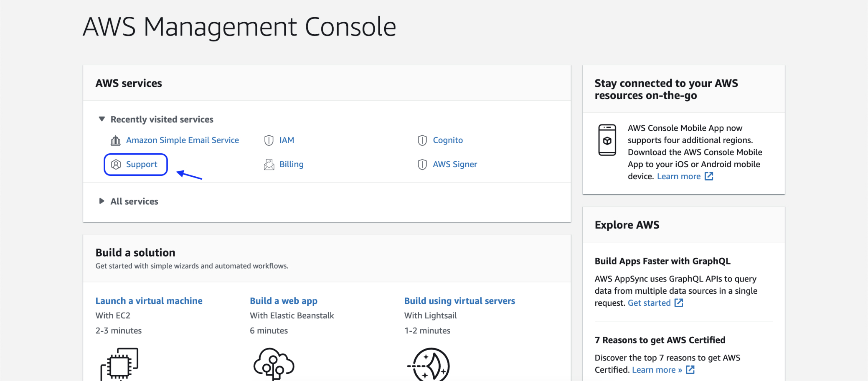868x381 pixels.
Task: Click Launch a virtual machine
Action: (149, 300)
